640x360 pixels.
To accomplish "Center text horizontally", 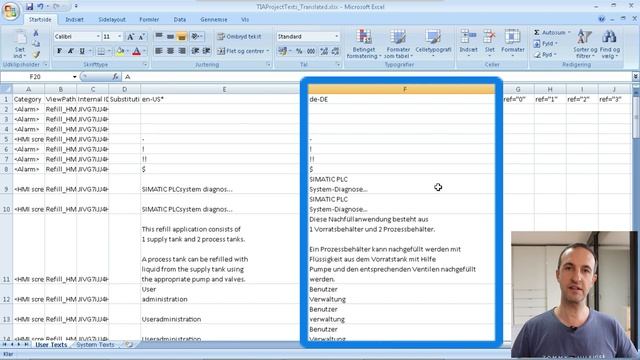I will coord(170,51).
